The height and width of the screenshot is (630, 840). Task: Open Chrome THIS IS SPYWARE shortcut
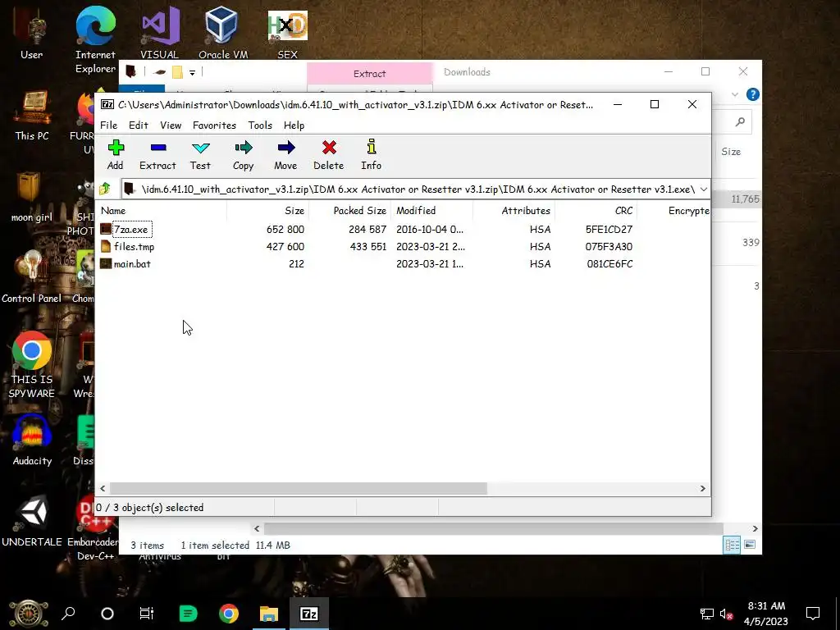click(32, 365)
